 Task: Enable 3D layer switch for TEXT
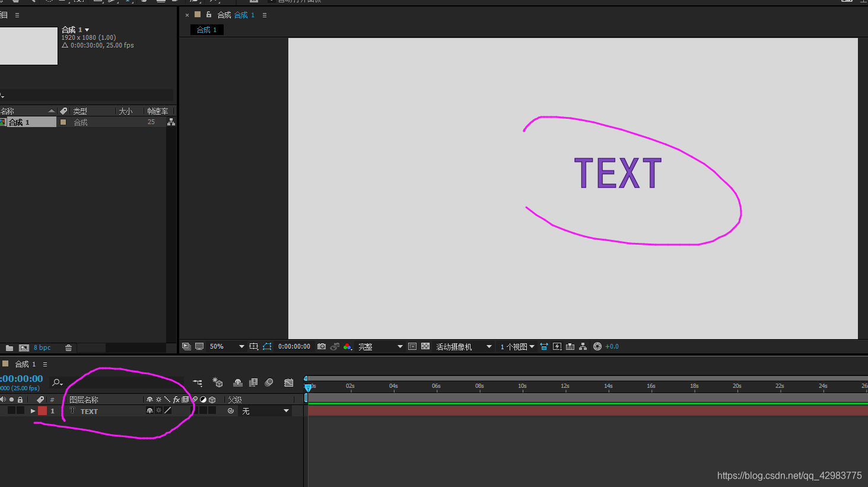click(x=212, y=411)
